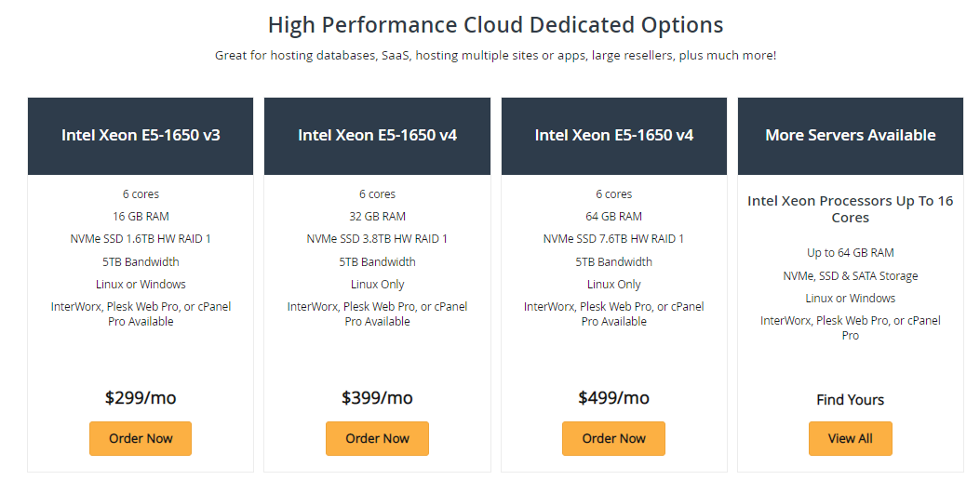The width and height of the screenshot is (980, 480).
Task: Click the Up to 64 GB RAM line
Action: click(851, 253)
